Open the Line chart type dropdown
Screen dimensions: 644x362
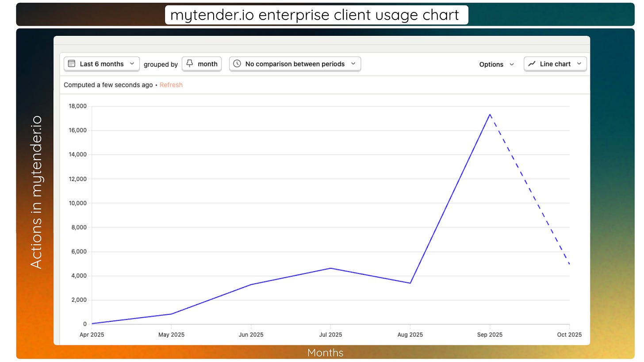tap(556, 64)
